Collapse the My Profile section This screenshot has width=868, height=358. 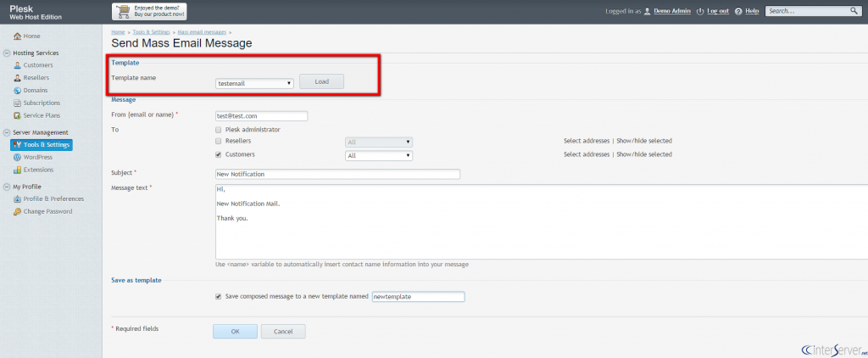[x=7, y=187]
